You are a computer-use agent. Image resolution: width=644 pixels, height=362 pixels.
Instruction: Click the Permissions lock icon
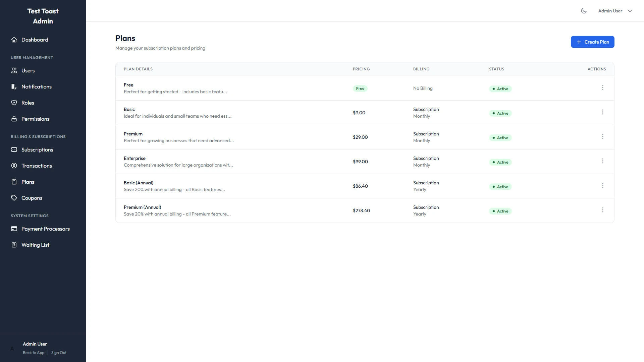(x=14, y=119)
